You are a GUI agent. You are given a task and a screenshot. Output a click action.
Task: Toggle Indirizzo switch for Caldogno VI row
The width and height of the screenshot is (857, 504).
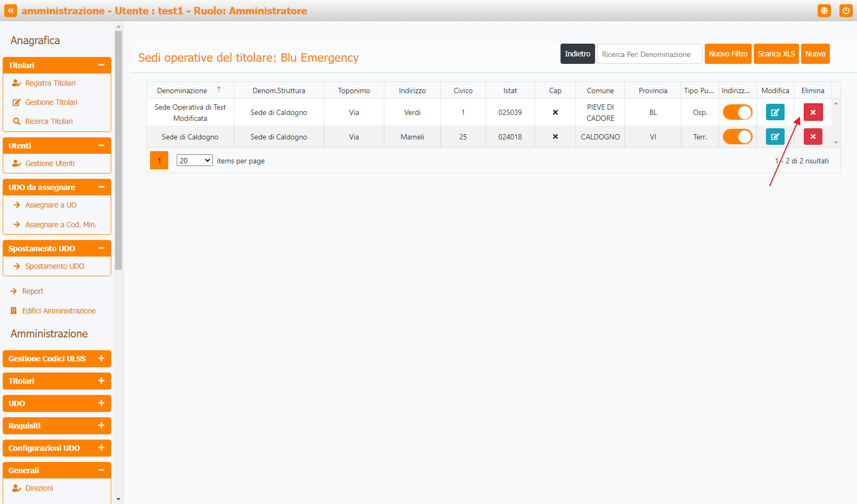pyautogui.click(x=737, y=137)
